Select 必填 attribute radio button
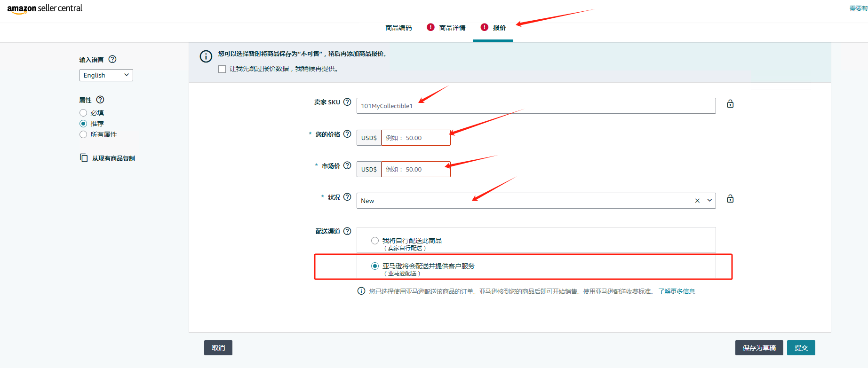Screen dimensions: 868x368 click(83, 113)
